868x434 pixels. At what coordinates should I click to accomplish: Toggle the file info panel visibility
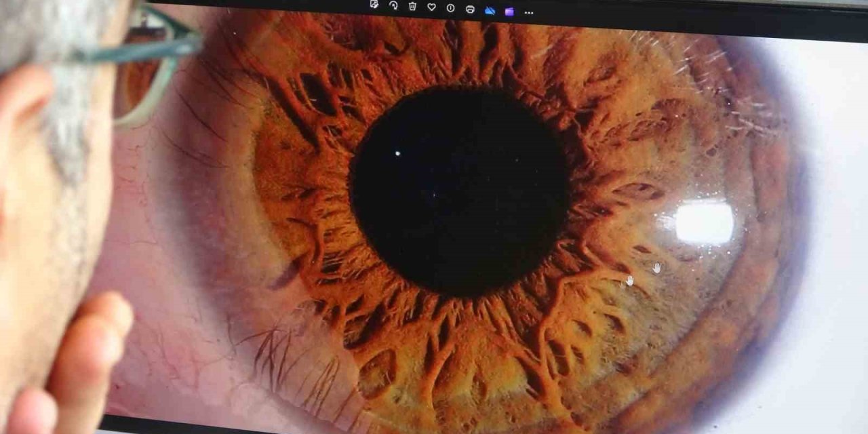[451, 7]
